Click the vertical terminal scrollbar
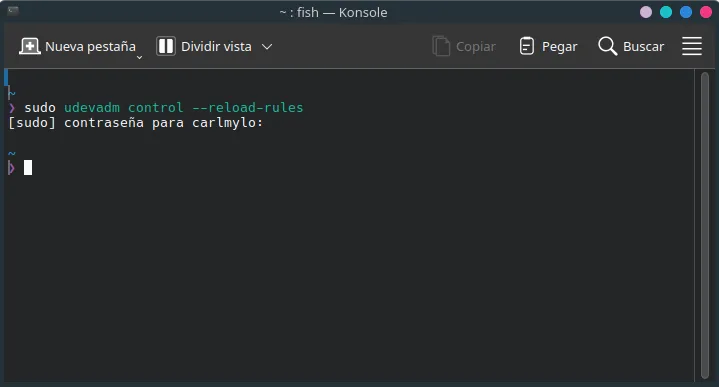The width and height of the screenshot is (719, 387). pyautogui.click(x=705, y=226)
